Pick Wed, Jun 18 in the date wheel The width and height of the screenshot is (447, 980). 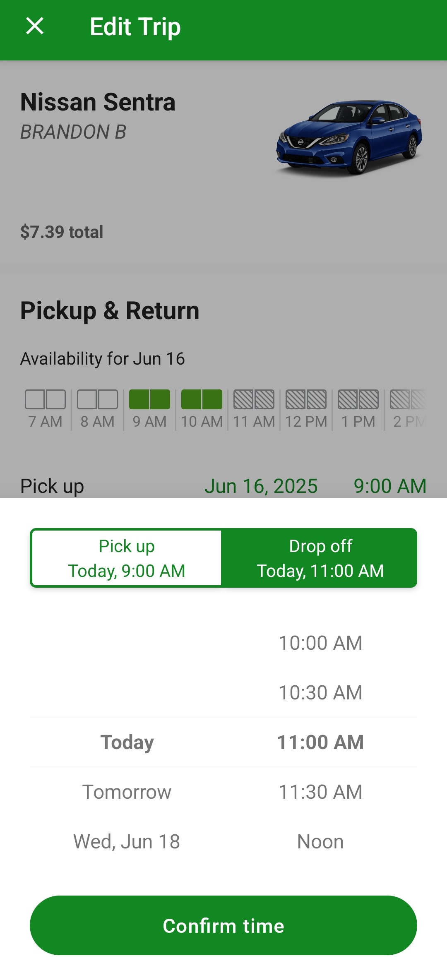[x=127, y=841]
